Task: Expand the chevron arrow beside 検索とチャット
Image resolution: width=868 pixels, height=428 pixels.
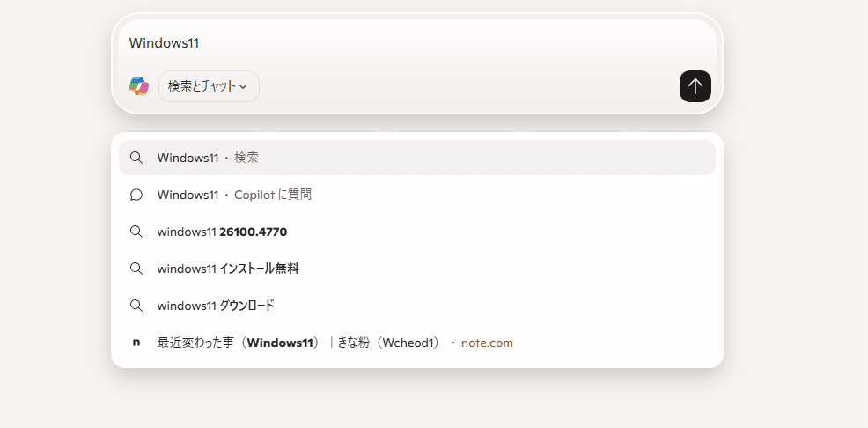Action: (243, 87)
